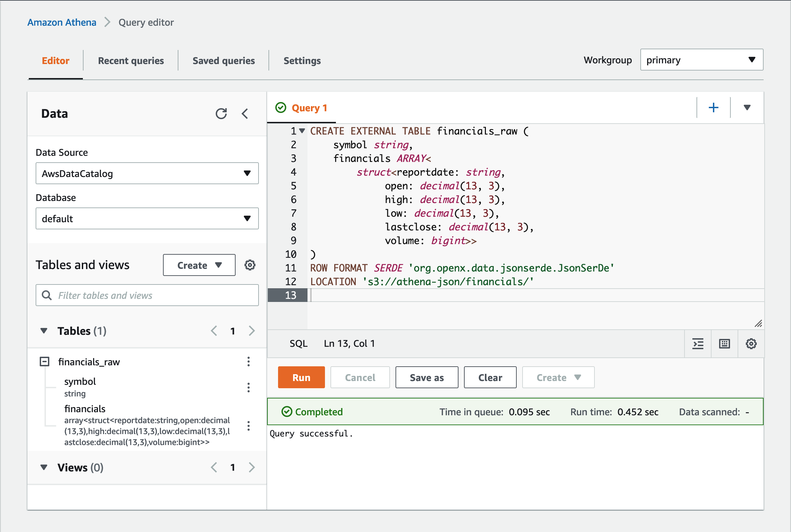
Task: Collapse the Data side panel
Action: click(x=245, y=114)
